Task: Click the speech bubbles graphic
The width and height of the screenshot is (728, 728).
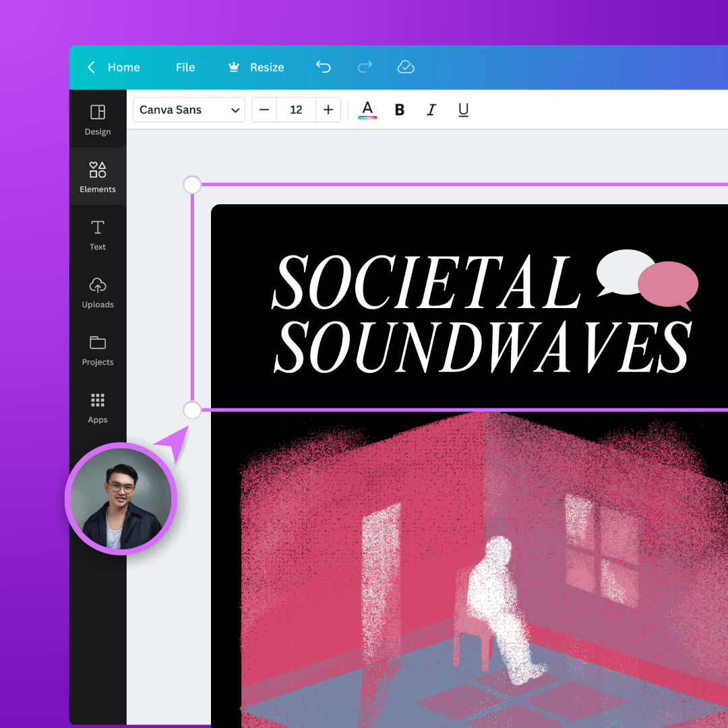Action: tap(647, 280)
